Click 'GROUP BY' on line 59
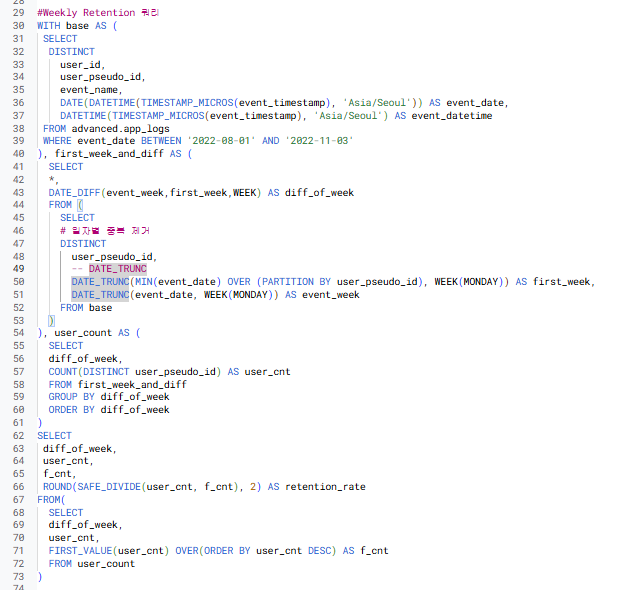The image size is (623, 590). coord(72,397)
